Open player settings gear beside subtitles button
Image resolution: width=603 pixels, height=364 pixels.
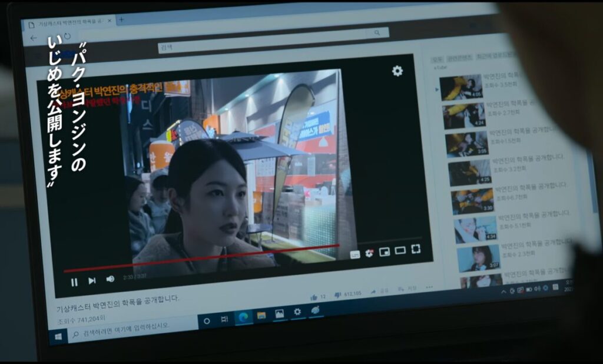point(369,253)
